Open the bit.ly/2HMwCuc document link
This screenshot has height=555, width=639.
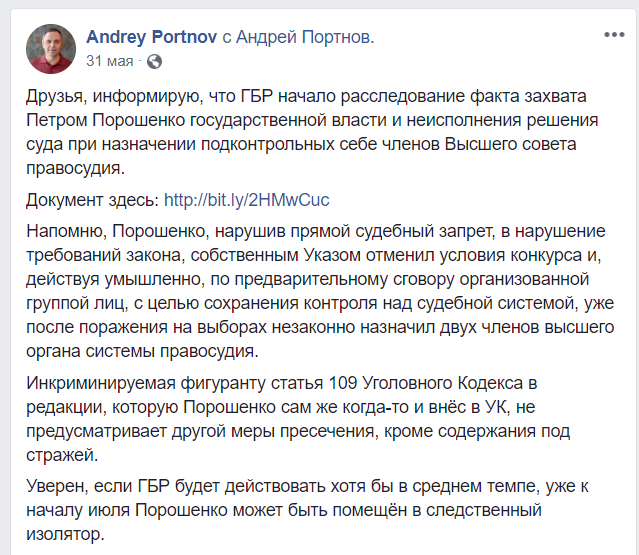(x=246, y=197)
